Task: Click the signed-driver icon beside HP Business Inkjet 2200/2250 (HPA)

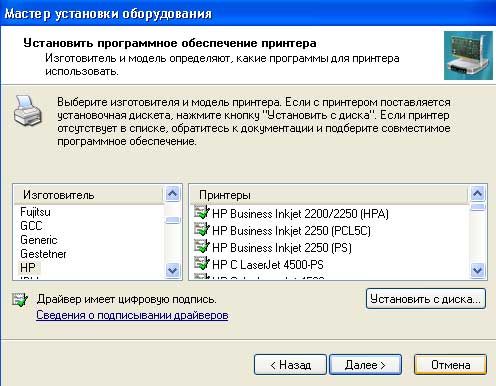Action: pos(202,213)
